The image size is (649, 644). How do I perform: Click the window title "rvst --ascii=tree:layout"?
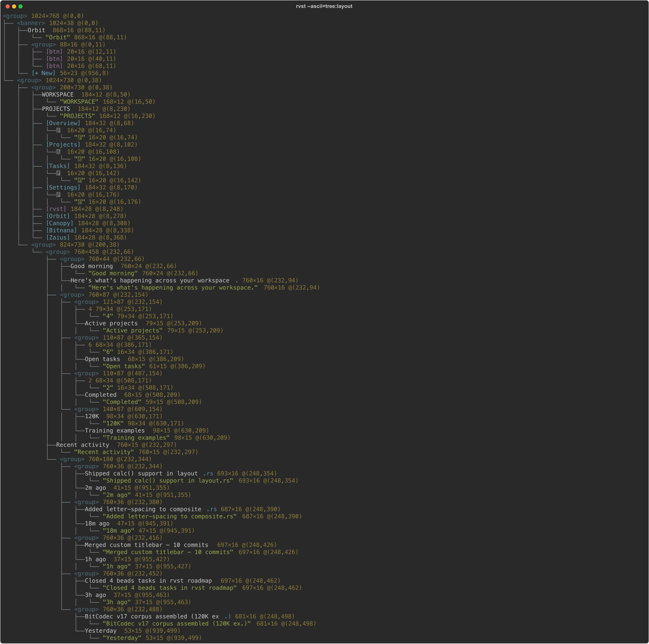click(x=324, y=6)
